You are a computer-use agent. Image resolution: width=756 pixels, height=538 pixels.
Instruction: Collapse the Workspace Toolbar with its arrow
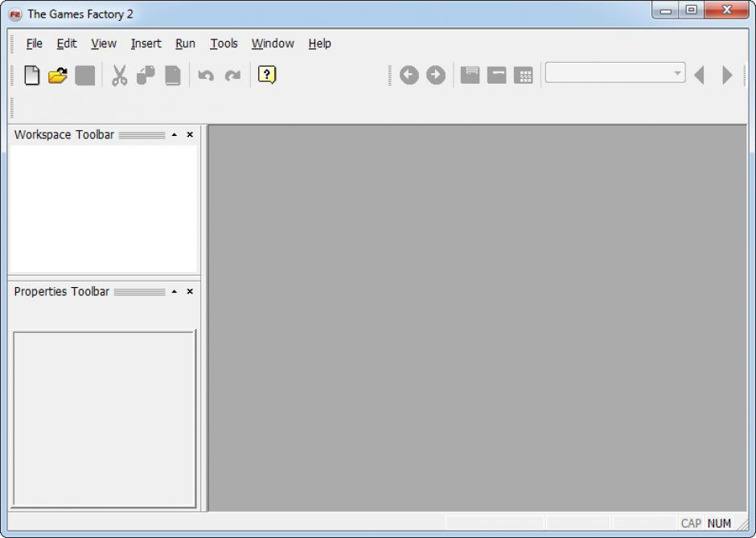[175, 134]
